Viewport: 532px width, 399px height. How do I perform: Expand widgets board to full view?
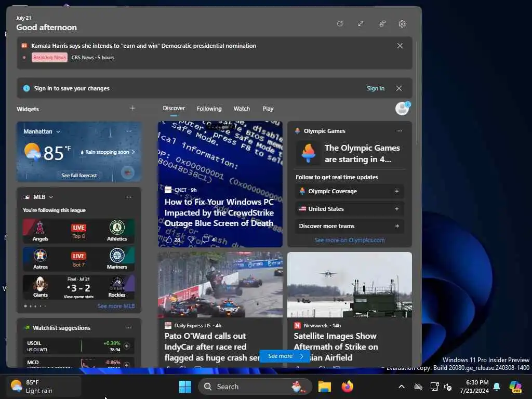click(x=361, y=24)
